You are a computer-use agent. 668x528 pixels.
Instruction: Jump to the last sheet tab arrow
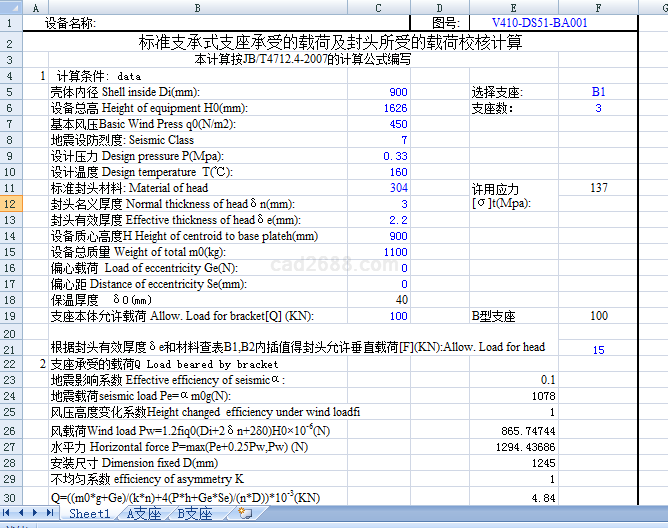click(x=51, y=514)
